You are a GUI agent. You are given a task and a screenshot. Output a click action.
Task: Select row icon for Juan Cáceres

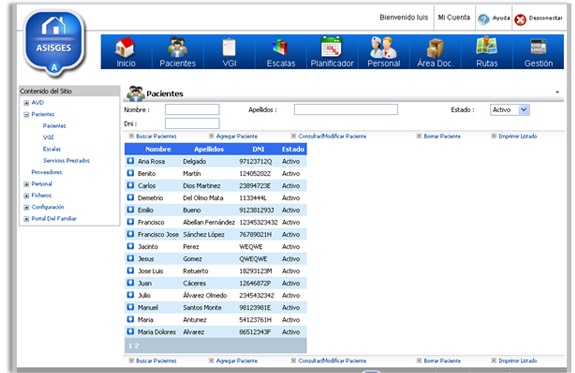[x=131, y=282]
